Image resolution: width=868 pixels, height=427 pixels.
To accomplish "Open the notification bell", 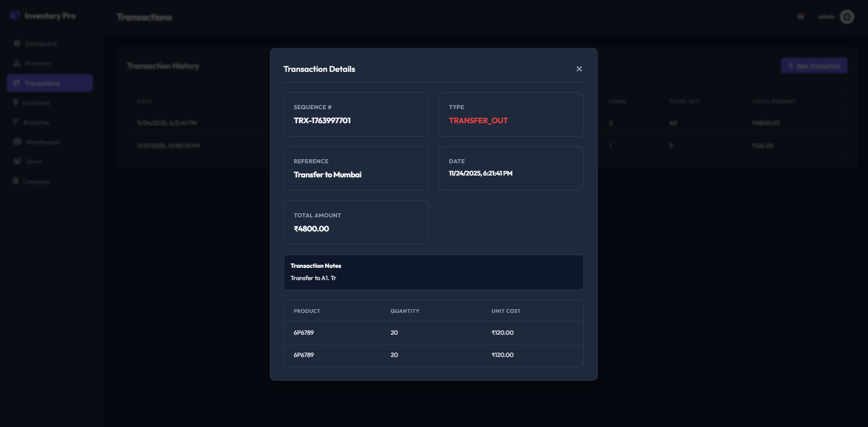I will coord(800,16).
